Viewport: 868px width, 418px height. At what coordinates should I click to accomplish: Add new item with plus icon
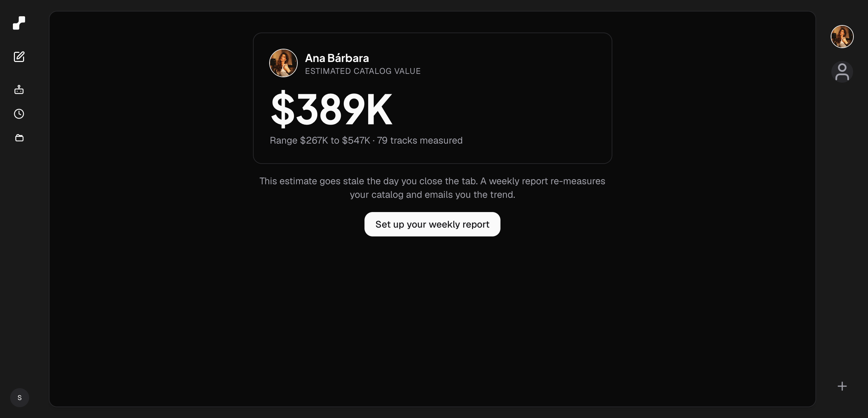pyautogui.click(x=842, y=386)
